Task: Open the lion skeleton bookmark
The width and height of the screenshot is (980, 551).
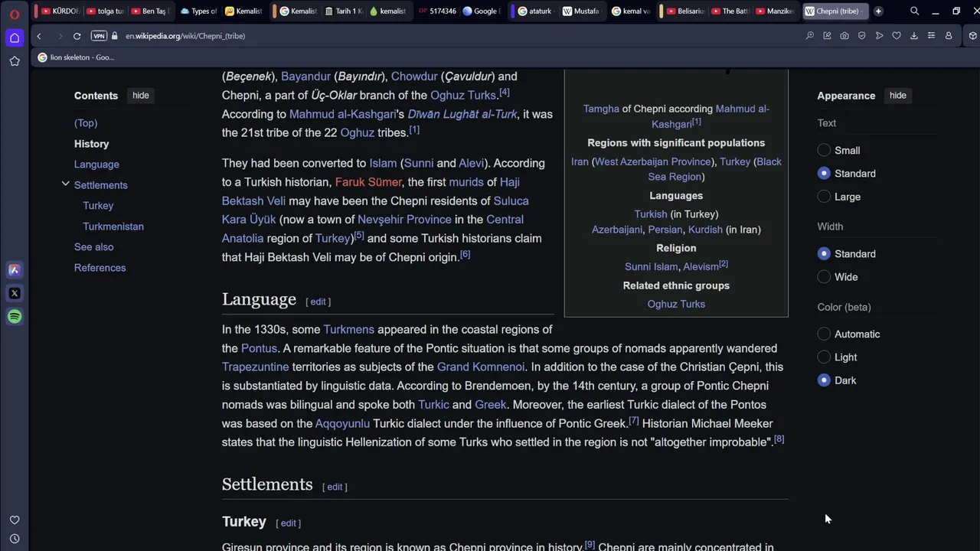Action: coord(76,57)
